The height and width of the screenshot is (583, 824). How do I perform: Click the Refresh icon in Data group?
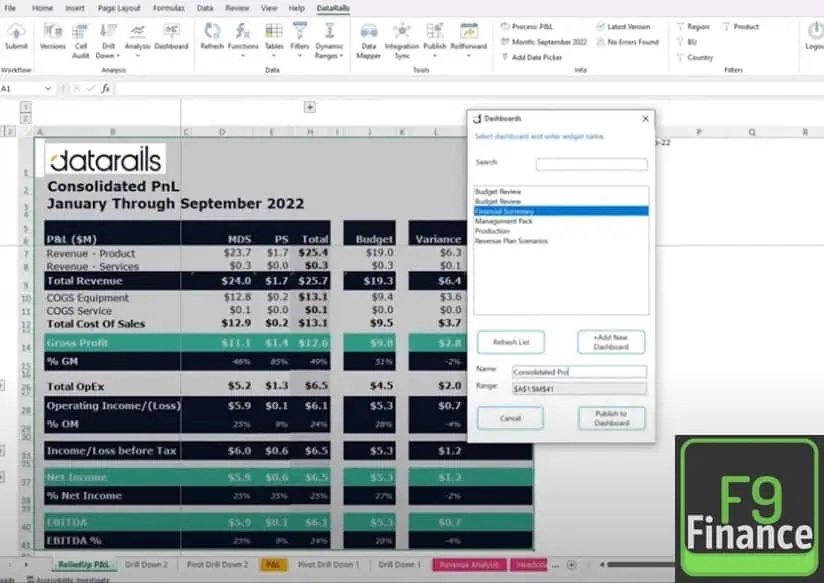tap(211, 31)
